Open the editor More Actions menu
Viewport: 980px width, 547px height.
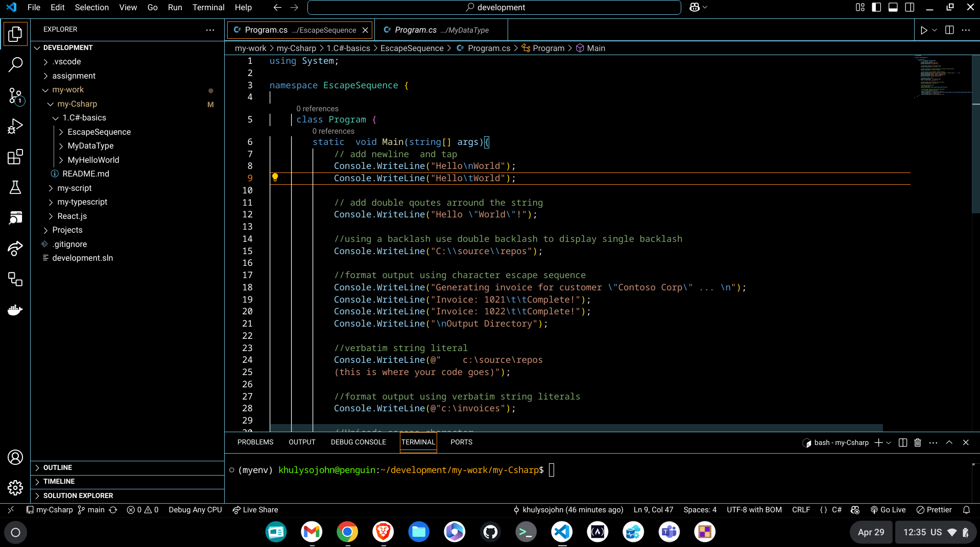(966, 30)
